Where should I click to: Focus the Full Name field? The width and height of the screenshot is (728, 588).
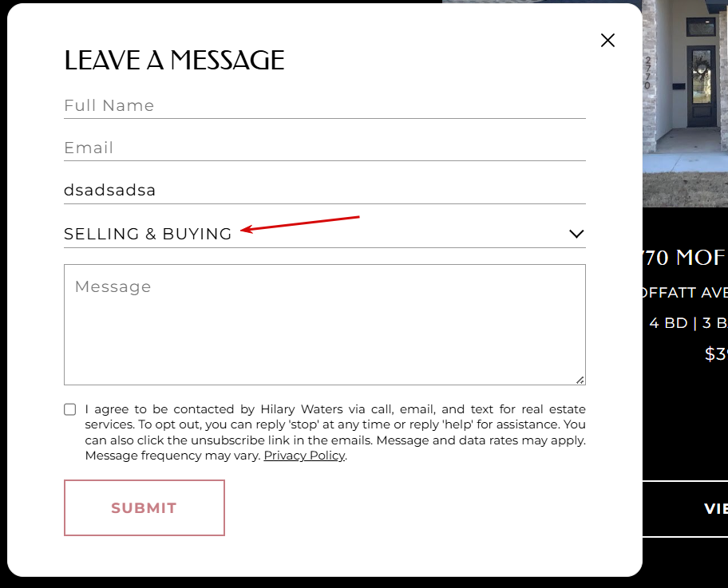point(325,106)
